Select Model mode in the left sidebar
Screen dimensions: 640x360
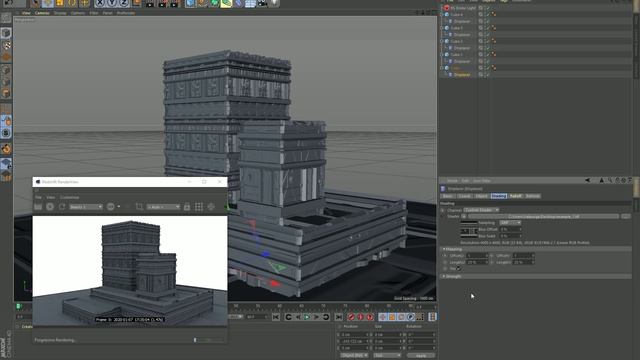[x=6, y=33]
